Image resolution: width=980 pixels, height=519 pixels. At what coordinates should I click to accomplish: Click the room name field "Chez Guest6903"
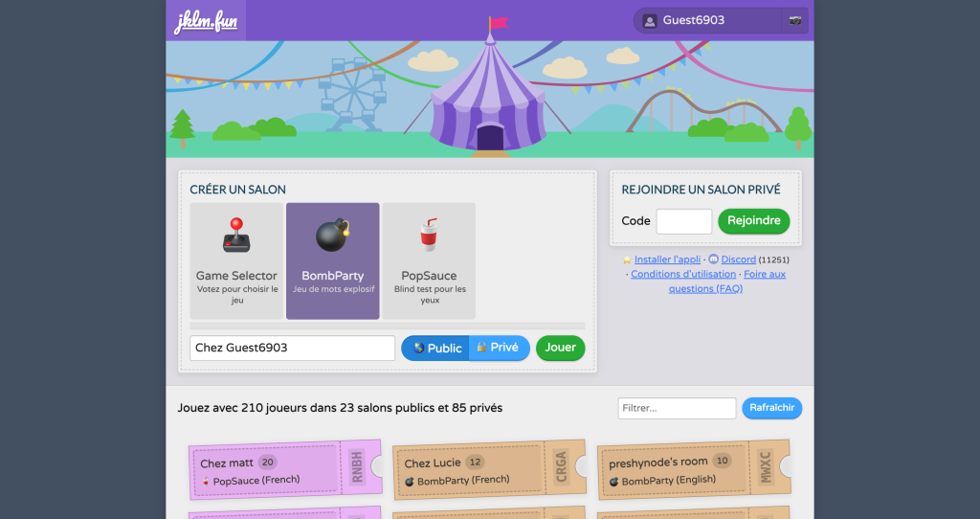[292, 349]
